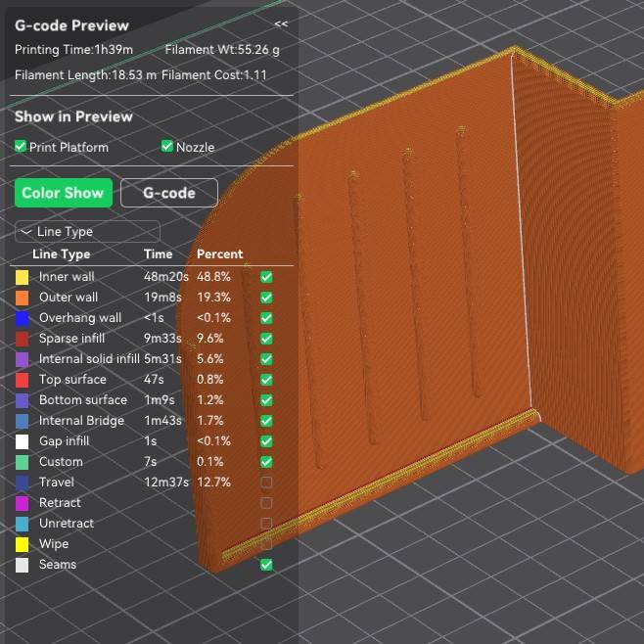Uncheck Custom line type checkbox
644x644 pixels.
point(266,462)
